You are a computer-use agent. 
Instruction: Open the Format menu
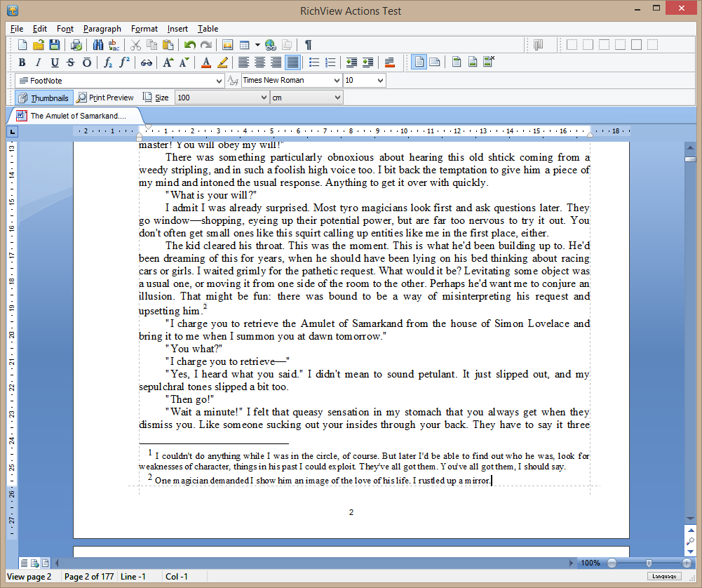[x=144, y=29]
